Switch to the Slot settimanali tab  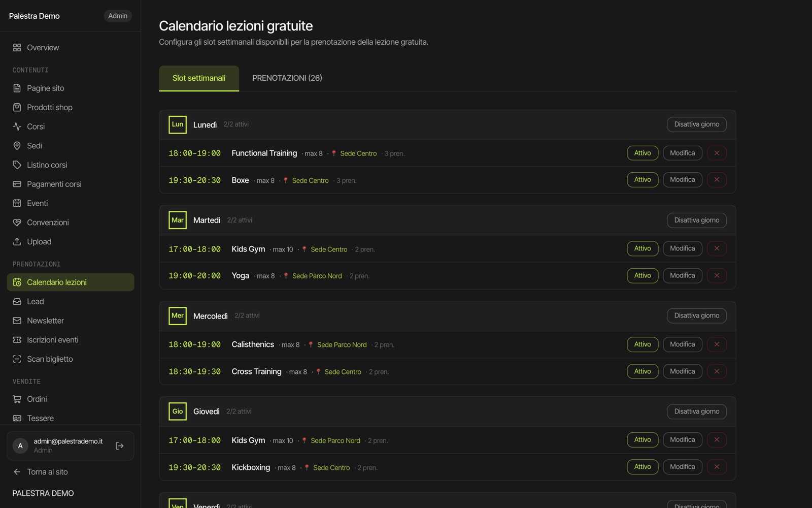tap(199, 78)
